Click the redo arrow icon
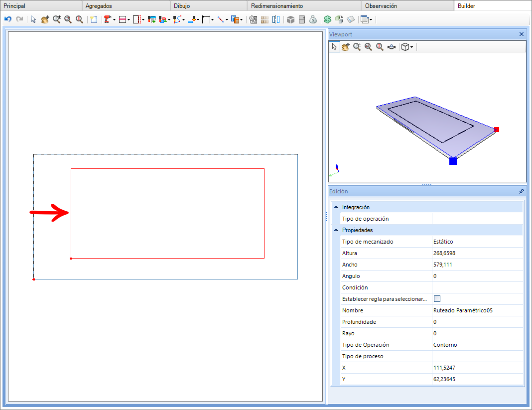The width and height of the screenshot is (532, 410). point(19,19)
